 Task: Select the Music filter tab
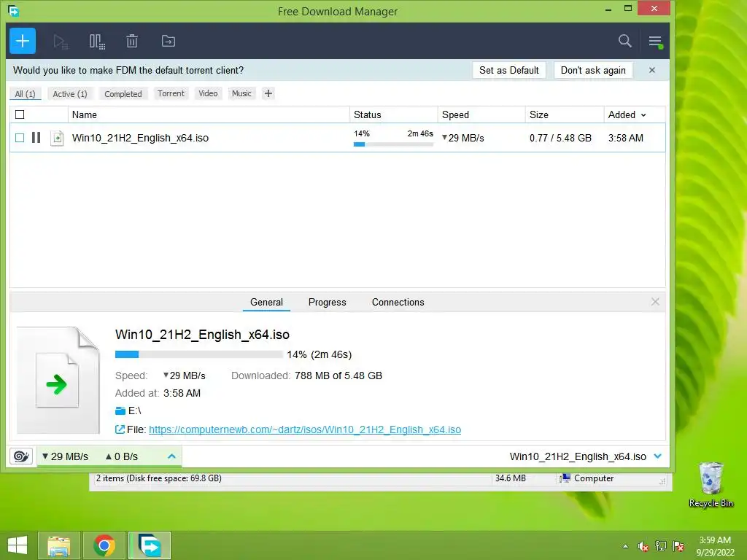(241, 93)
